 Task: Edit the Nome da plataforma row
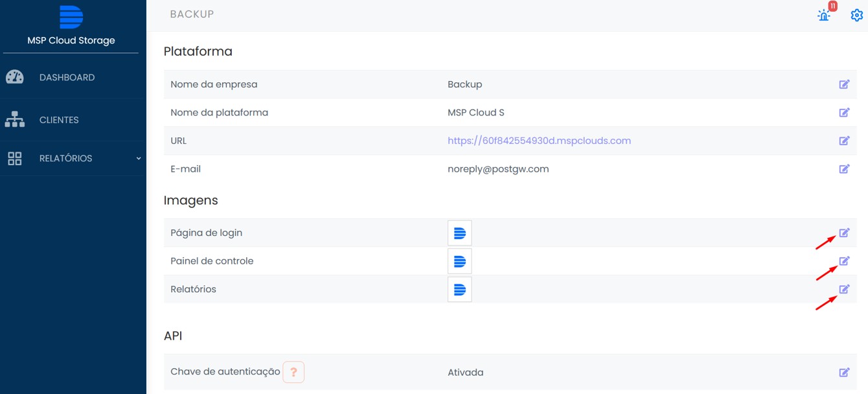[x=844, y=112]
